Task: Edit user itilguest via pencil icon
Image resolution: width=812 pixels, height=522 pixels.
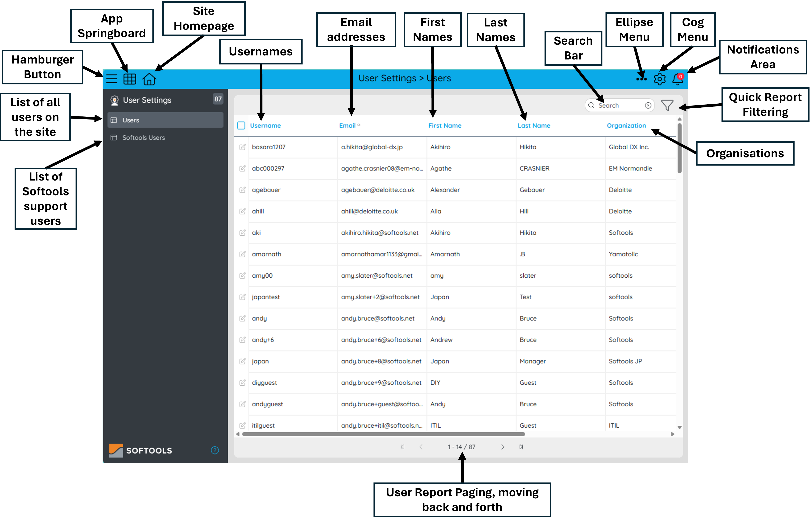Action: [242, 425]
